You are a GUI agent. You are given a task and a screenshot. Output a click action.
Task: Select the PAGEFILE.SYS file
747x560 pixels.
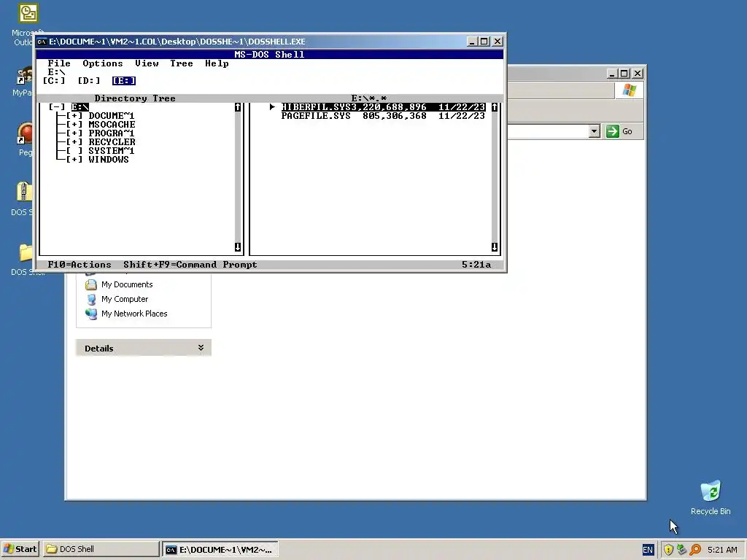[x=383, y=116]
